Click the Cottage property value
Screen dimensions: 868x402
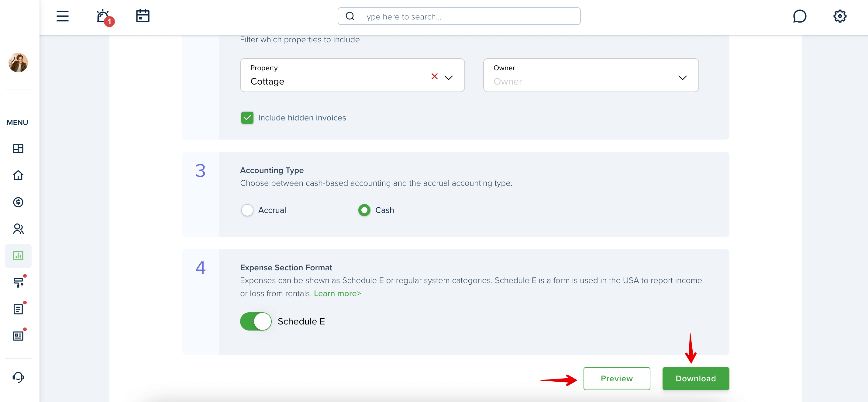[267, 81]
